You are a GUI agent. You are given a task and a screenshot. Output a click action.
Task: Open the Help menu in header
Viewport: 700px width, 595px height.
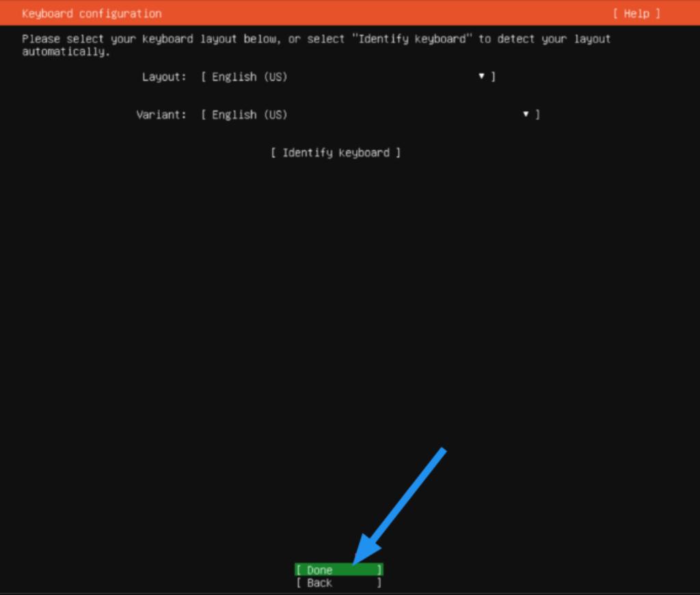636,14
